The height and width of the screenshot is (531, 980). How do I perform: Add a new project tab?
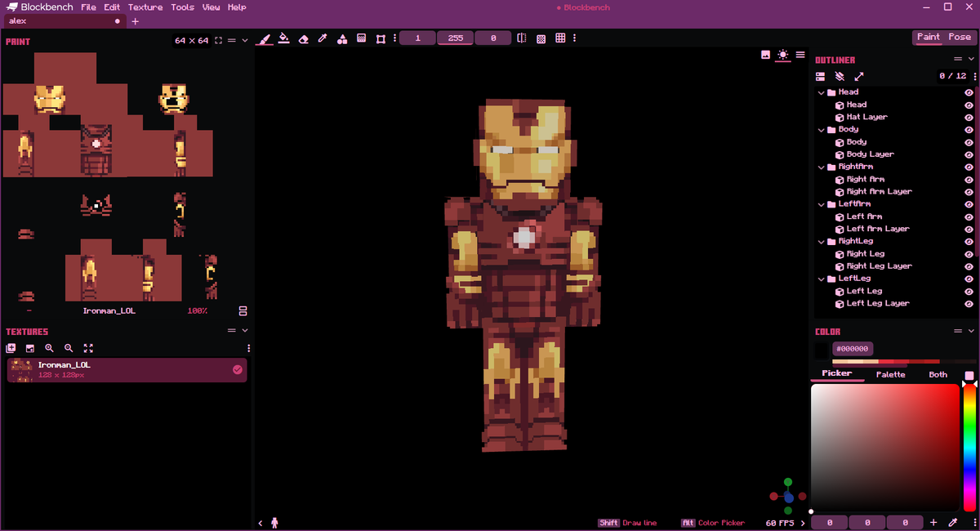pos(136,21)
